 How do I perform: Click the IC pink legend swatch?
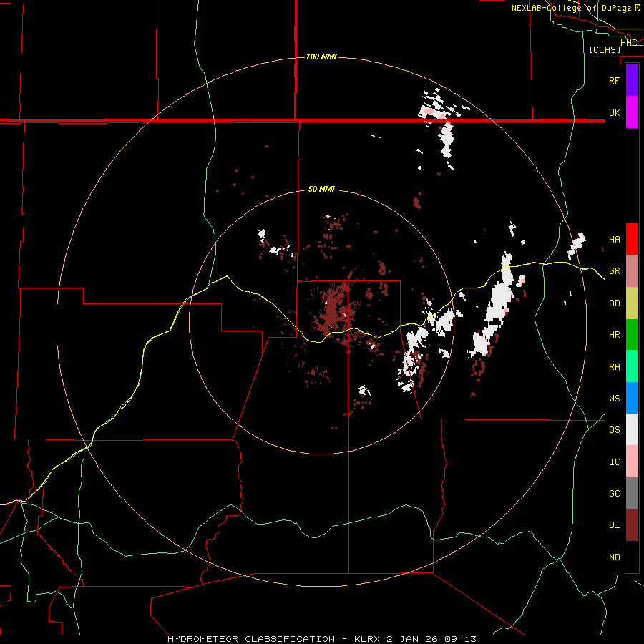(632, 462)
